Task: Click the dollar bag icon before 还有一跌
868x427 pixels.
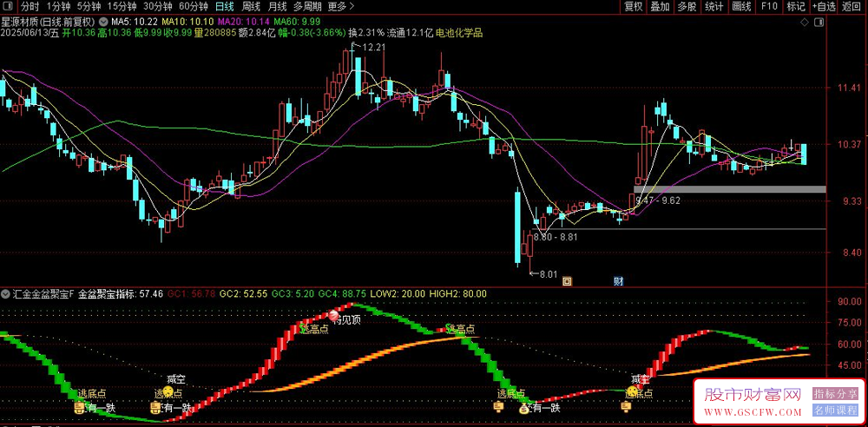Action: tap(523, 409)
